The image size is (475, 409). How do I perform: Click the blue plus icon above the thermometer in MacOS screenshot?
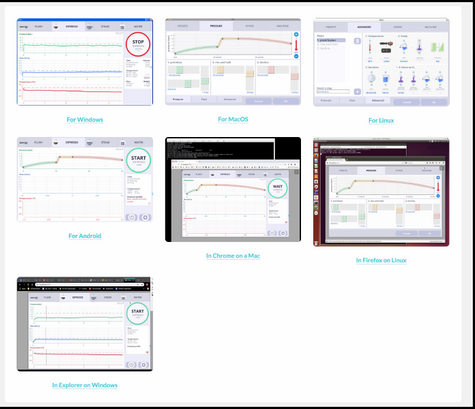pyautogui.click(x=296, y=34)
